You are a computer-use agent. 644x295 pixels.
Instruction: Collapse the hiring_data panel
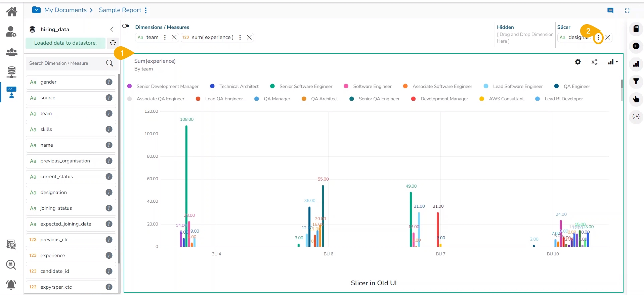(x=112, y=29)
